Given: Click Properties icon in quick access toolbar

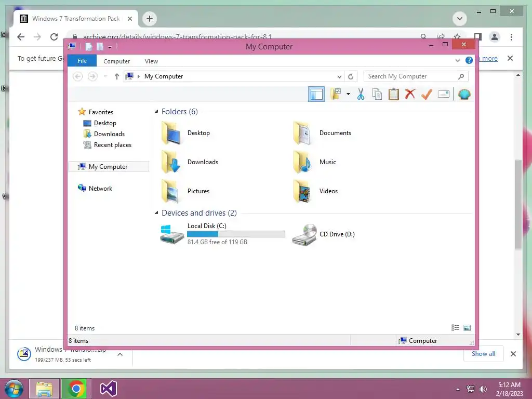Looking at the screenshot, I should (x=88, y=46).
